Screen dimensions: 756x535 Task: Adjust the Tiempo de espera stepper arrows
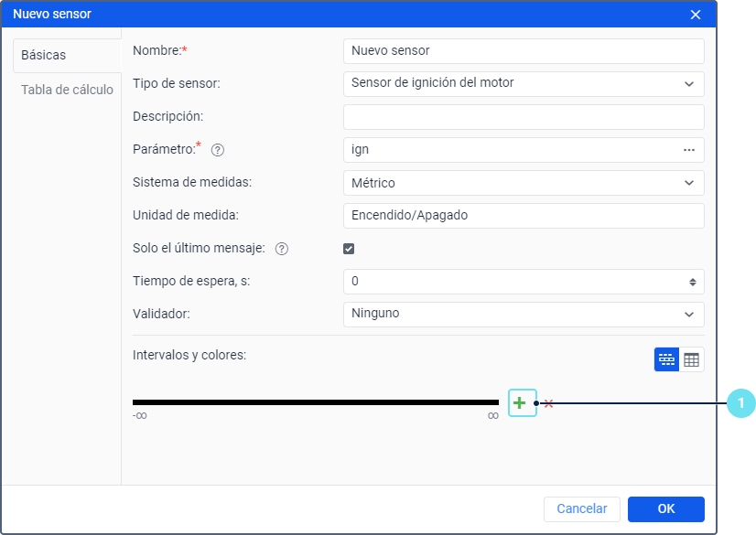point(692,283)
